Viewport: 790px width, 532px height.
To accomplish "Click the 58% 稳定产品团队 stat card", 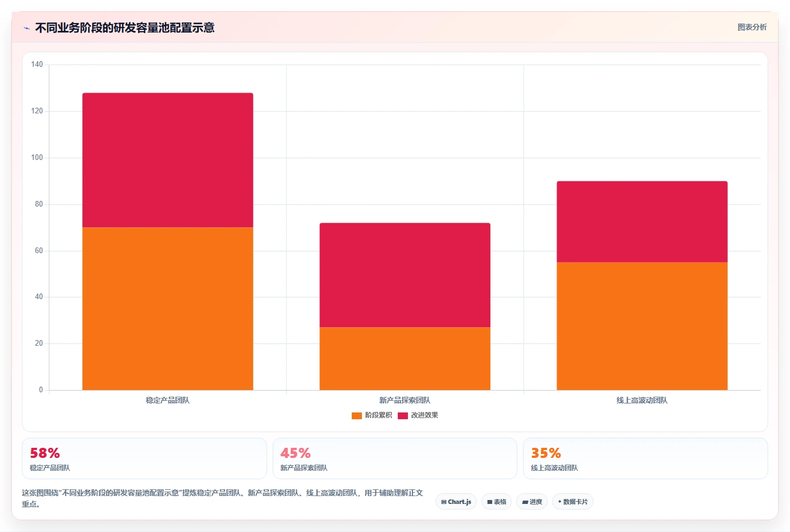I will (x=144, y=458).
